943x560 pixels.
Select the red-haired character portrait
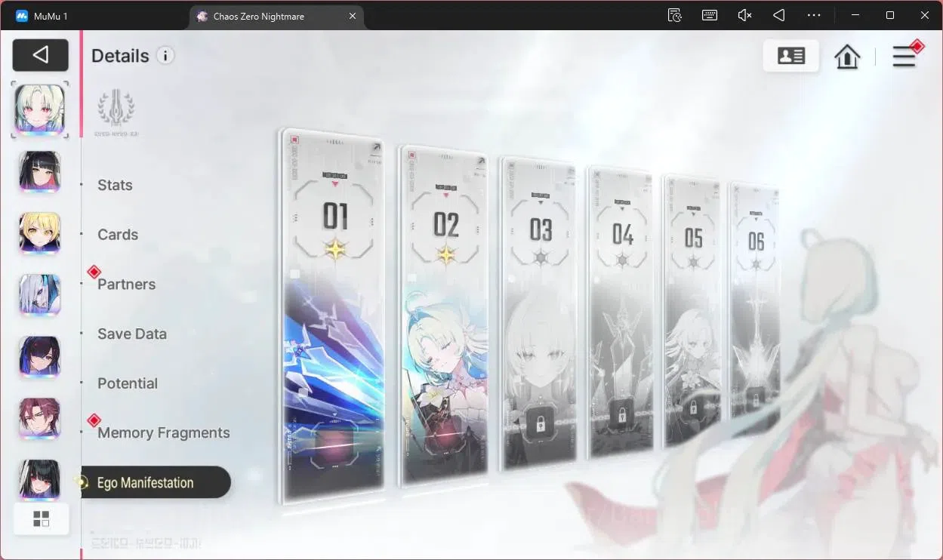point(40,419)
